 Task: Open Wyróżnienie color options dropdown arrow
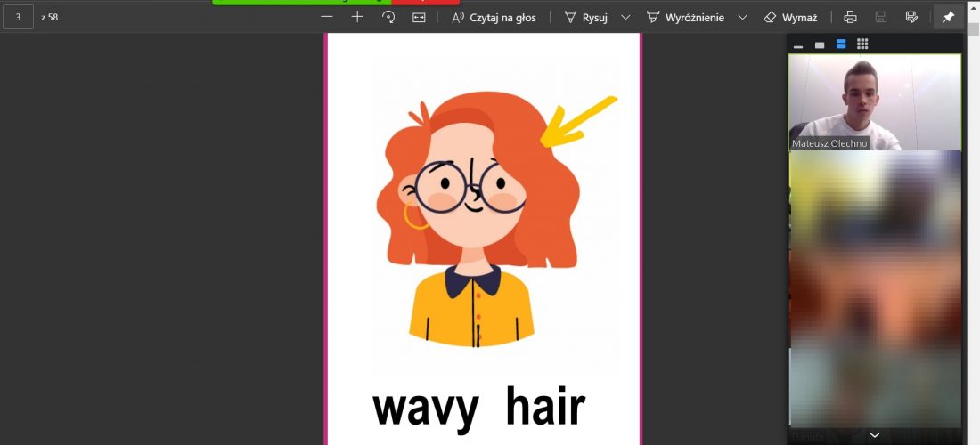pos(742,18)
